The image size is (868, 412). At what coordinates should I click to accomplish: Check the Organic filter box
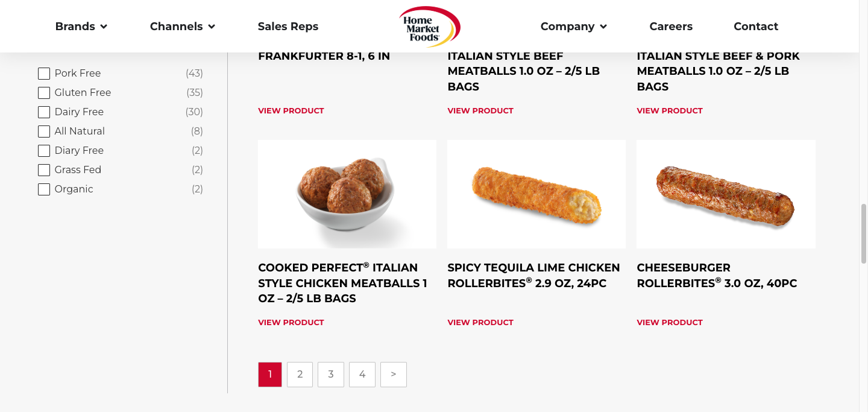(x=44, y=189)
